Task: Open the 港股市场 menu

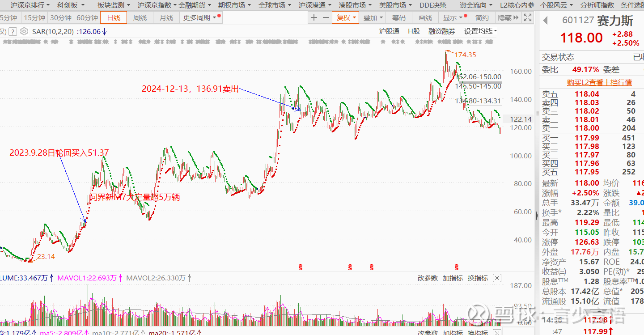Action: pyautogui.click(x=355, y=5)
